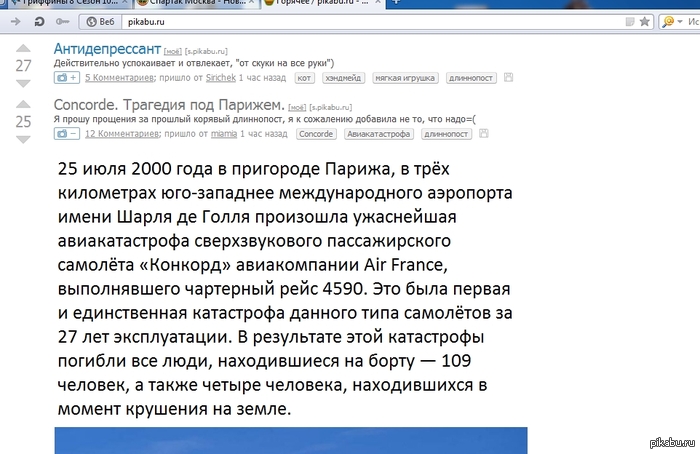Open 5 Комментариев link
This screenshot has width=700, height=454.
(x=119, y=78)
